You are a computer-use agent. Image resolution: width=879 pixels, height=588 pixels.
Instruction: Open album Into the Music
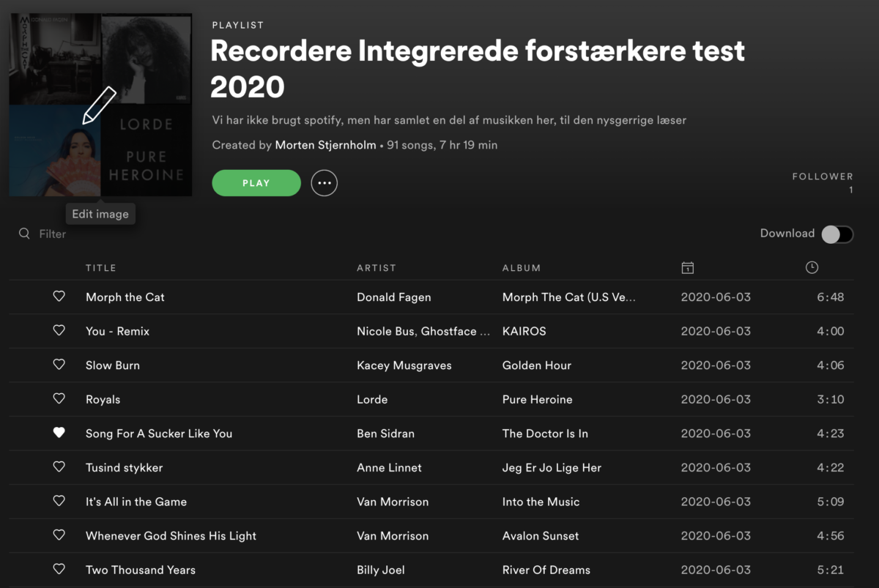(x=541, y=502)
